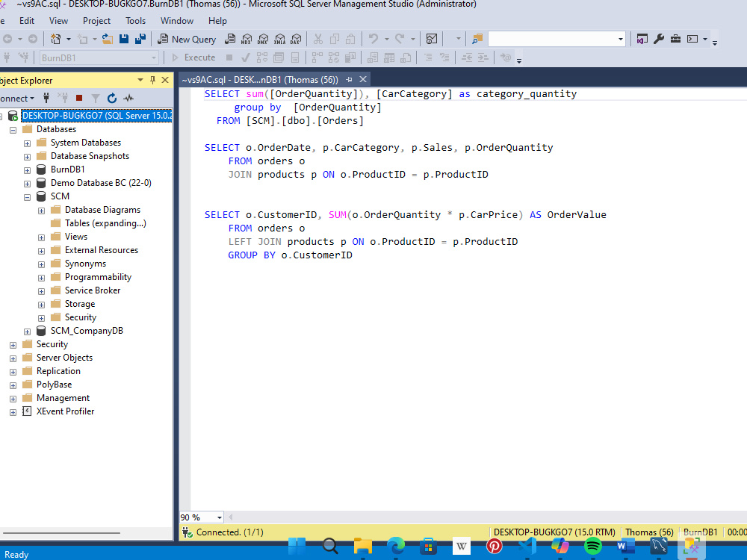
Task: Collapse the Databases folder
Action: [x=13, y=129]
